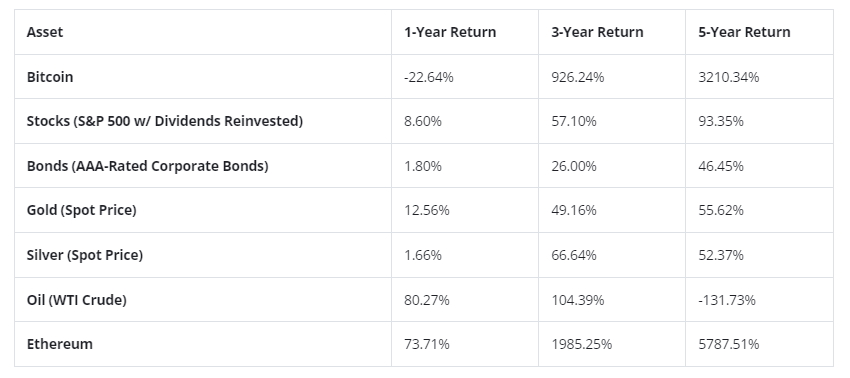This screenshot has height=378, width=850.
Task: Select the Stocks (S&P 500) row label
Action: (x=165, y=121)
